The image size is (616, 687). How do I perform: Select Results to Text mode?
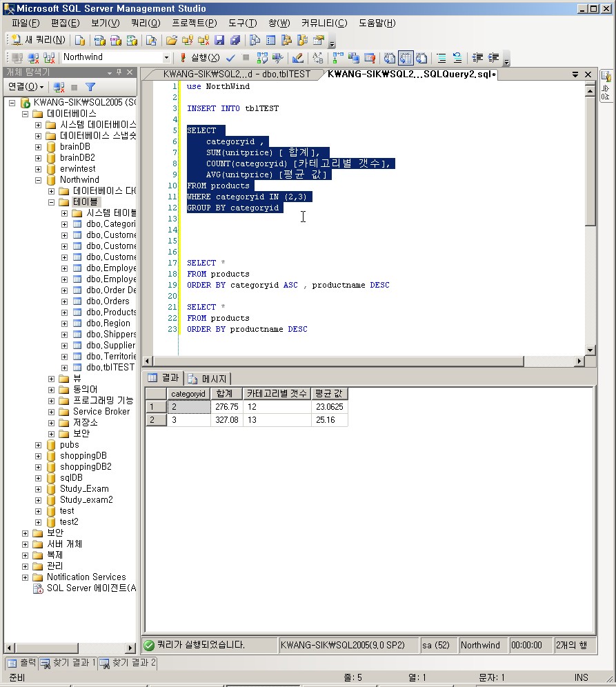[x=390, y=57]
